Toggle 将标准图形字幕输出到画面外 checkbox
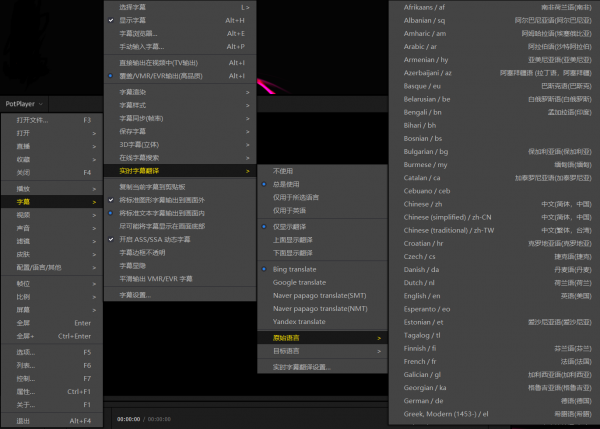The width and height of the screenshot is (600, 429). pos(180,200)
